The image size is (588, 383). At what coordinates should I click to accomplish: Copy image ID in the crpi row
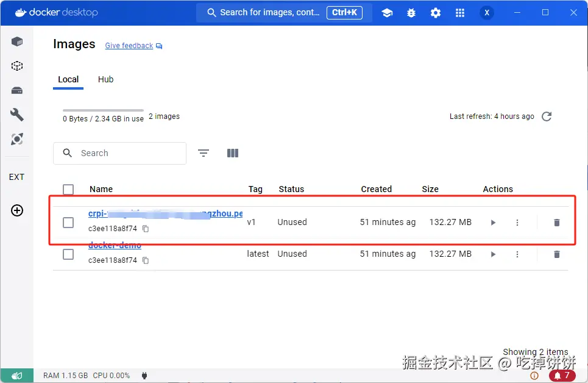tap(146, 229)
